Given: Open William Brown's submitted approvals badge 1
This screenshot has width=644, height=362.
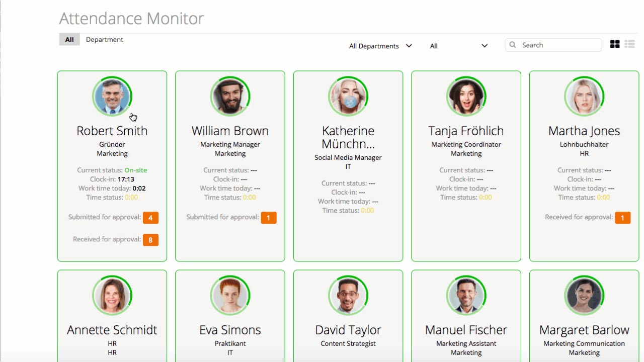Looking at the screenshot, I should pyautogui.click(x=269, y=218).
